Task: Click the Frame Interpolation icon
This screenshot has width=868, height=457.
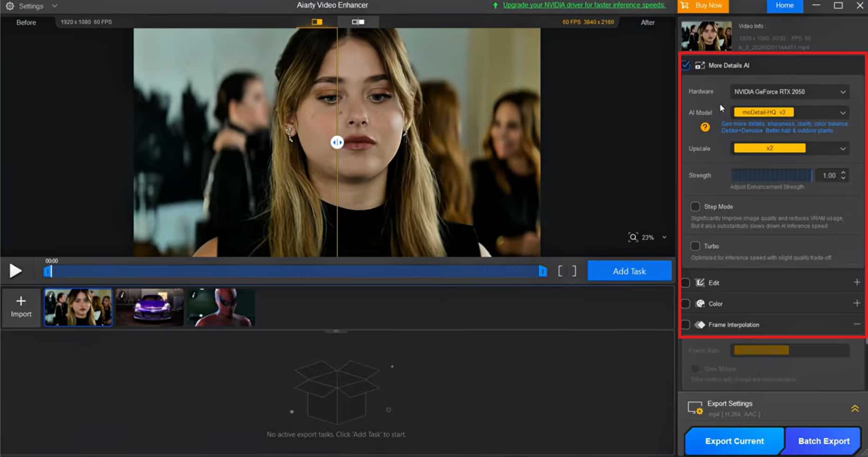Action: (x=700, y=325)
